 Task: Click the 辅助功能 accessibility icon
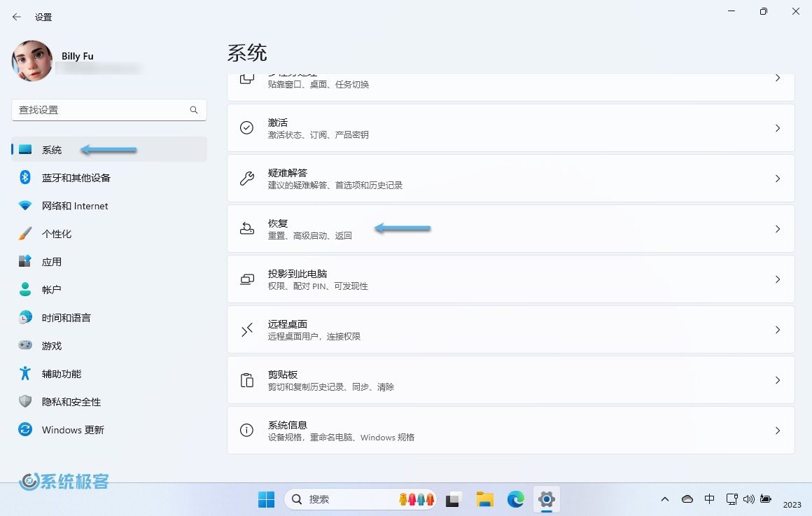[25, 373]
